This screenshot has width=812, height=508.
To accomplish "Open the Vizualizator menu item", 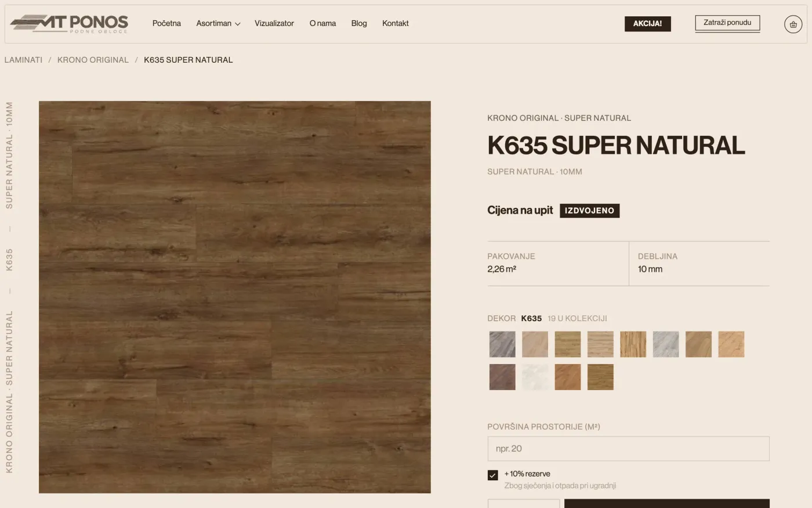I will (x=274, y=23).
